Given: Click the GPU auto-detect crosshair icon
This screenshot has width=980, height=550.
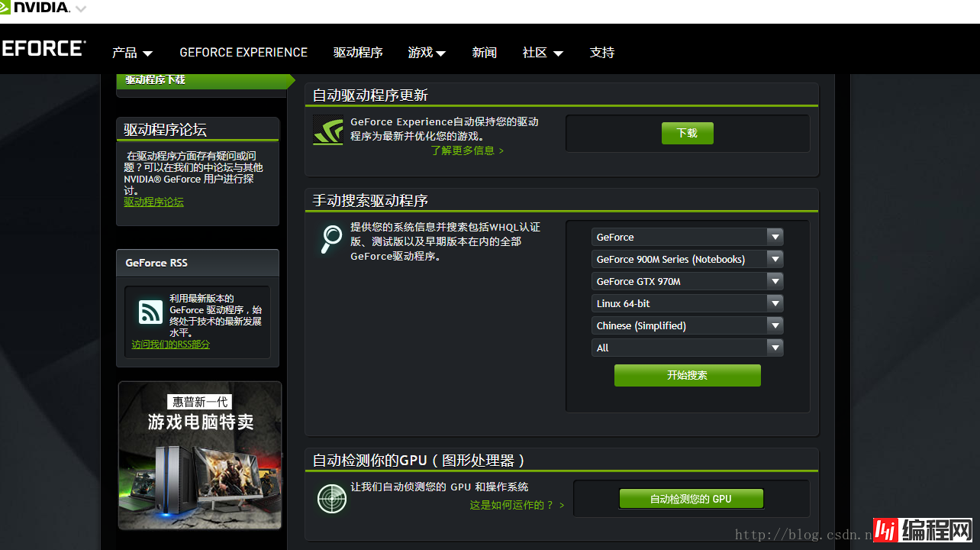Looking at the screenshot, I should (x=331, y=498).
